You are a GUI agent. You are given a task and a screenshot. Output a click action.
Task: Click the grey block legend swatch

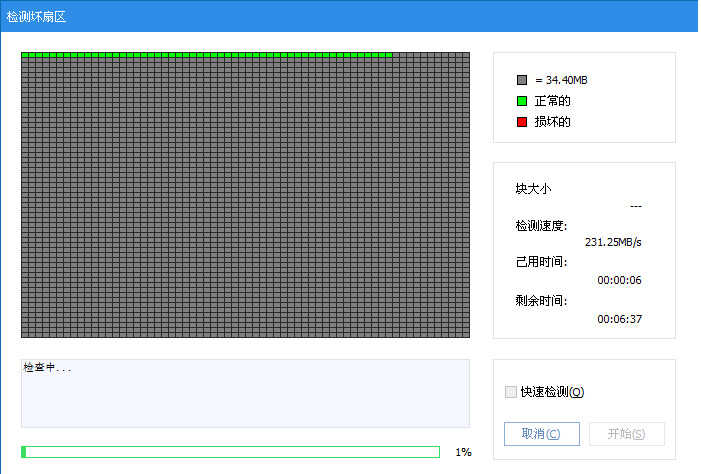click(x=522, y=80)
